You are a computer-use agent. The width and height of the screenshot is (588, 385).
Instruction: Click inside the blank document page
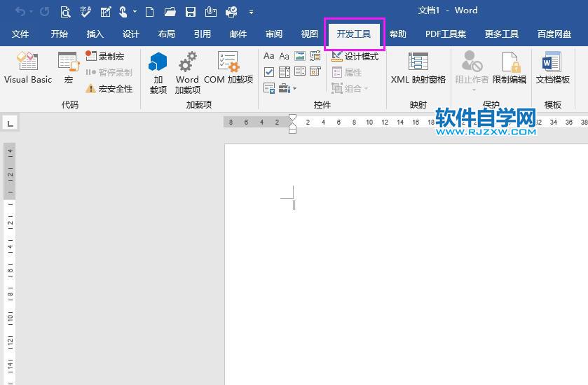point(406,264)
